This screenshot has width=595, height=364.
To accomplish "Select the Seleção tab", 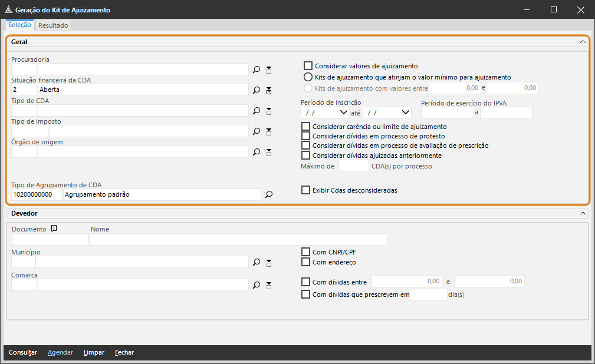I will pos(20,25).
